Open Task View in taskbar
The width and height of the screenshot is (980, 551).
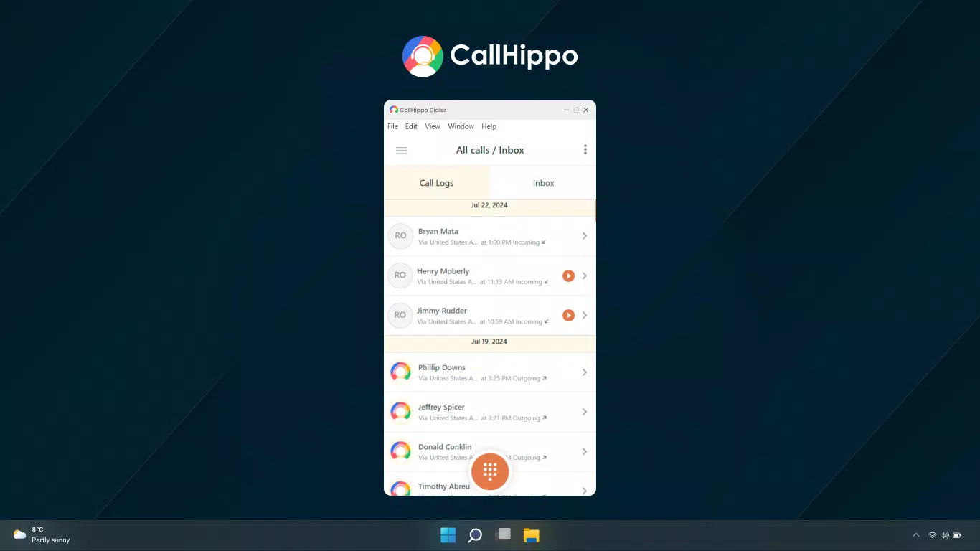[504, 534]
